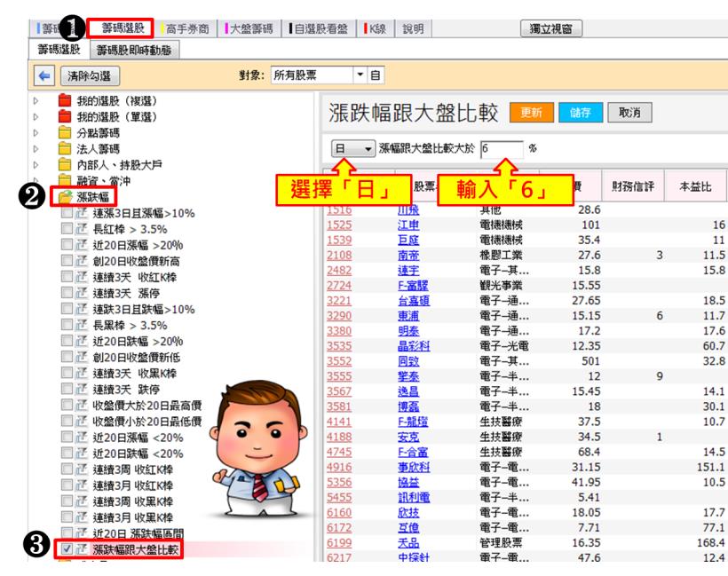Click the red 我的選股（複選）folder icon
The width and height of the screenshot is (728, 576).
[64, 101]
